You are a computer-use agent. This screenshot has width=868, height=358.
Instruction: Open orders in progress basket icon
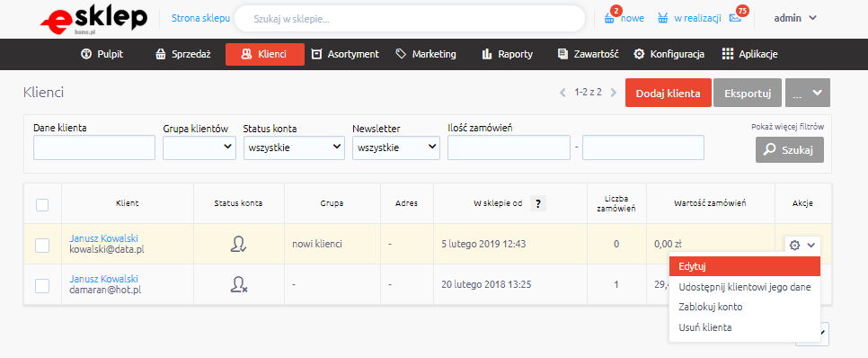(662, 18)
